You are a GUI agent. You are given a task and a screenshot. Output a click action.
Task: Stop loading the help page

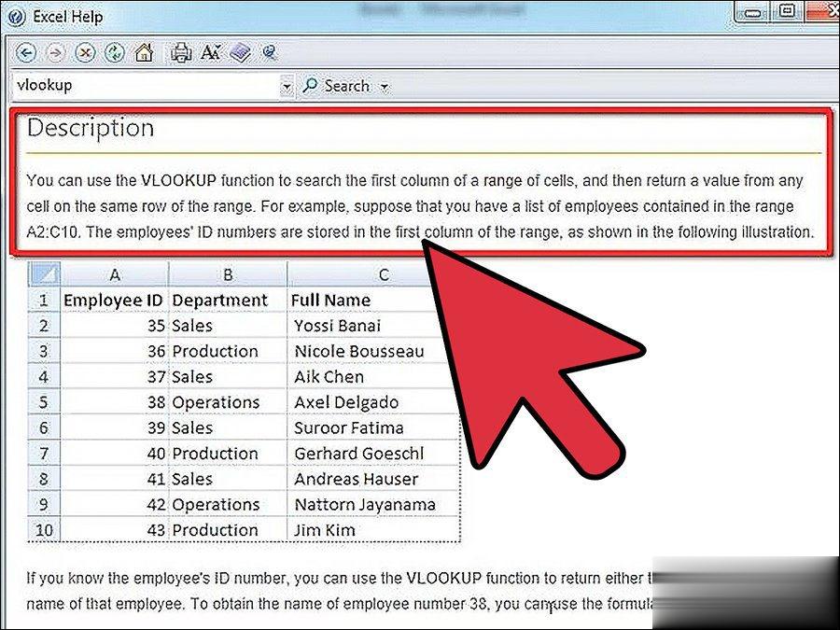[85, 52]
